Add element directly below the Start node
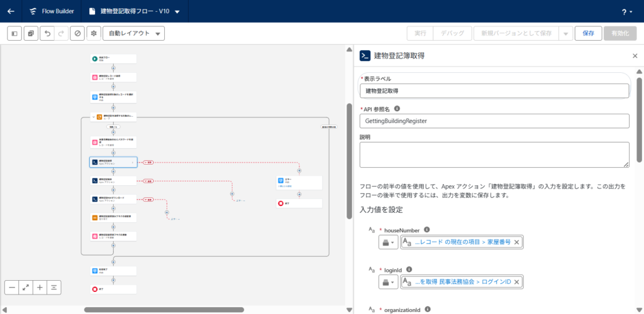Viewport: 644px width, 314px height. (x=113, y=68)
